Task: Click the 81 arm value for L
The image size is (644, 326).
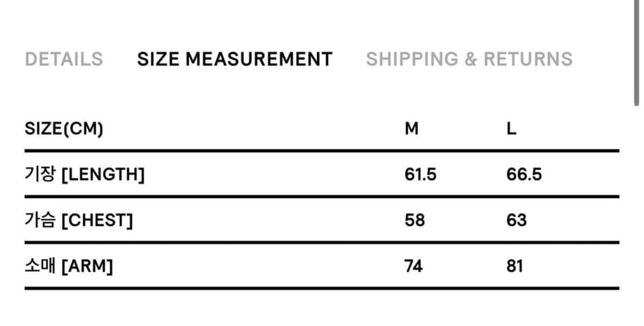Action: click(515, 266)
